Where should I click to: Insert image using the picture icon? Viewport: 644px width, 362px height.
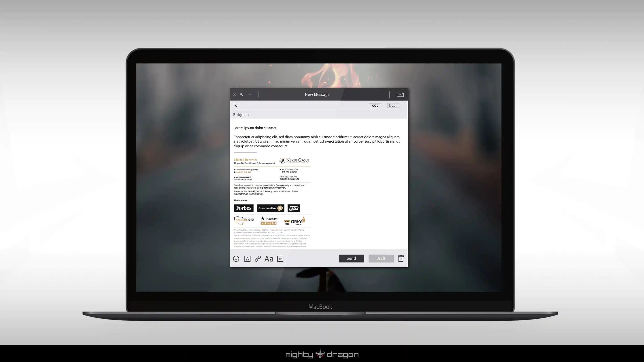[247, 259]
